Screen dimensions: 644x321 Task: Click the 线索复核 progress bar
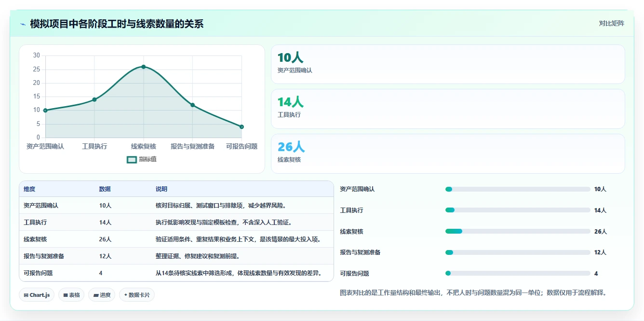[518, 231]
